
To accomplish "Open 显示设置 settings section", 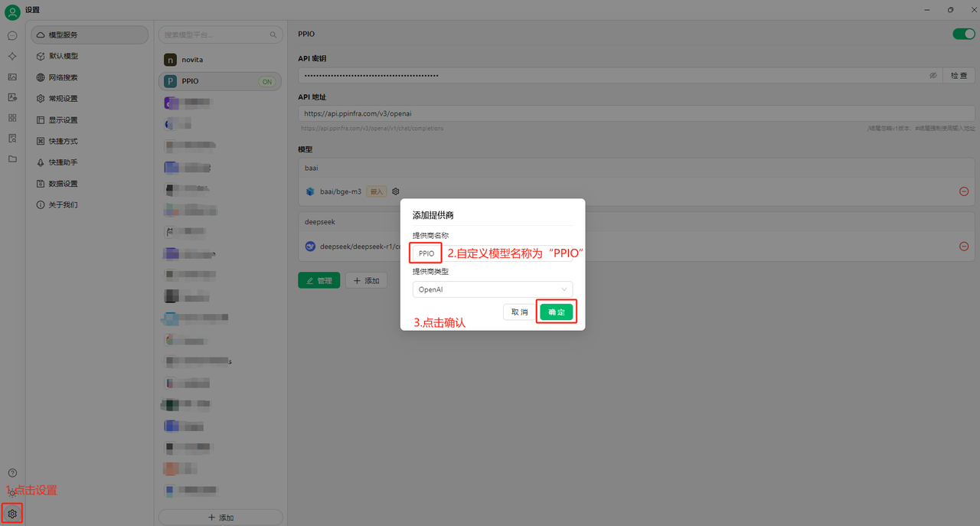I will (x=90, y=120).
